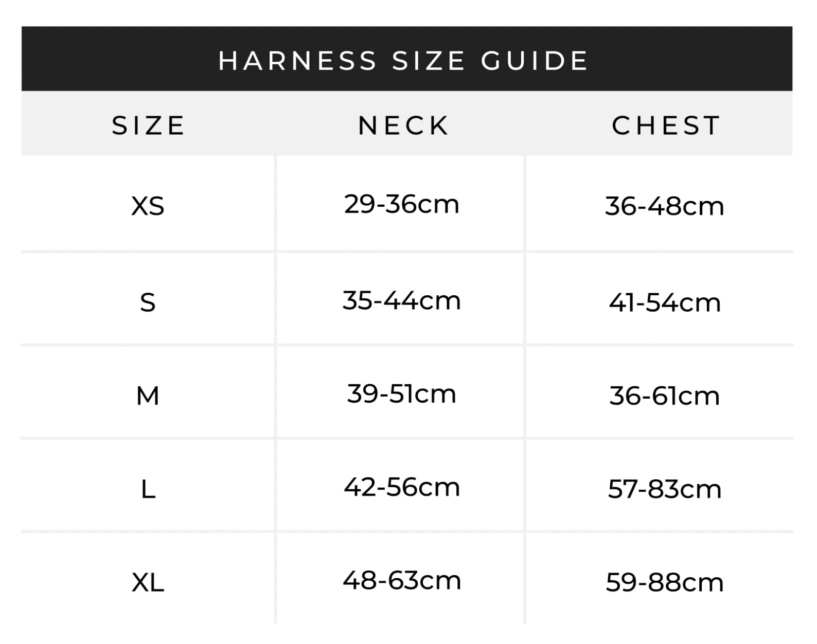Select the S size cell
Image resolution: width=817 pixels, height=644 pixels.
click(148, 302)
